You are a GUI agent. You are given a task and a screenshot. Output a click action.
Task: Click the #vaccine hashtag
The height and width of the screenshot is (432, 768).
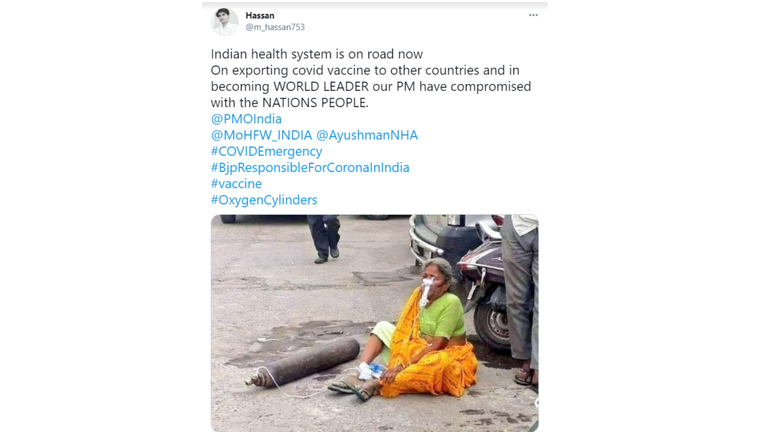click(236, 184)
